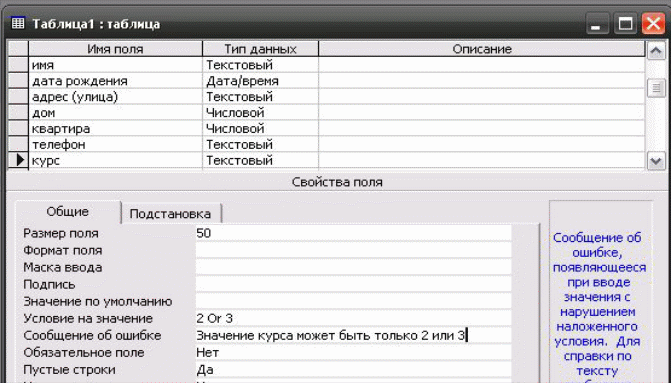Click data type Текстовый in телефон row
The width and height of the screenshot is (672, 384).
pos(261,144)
